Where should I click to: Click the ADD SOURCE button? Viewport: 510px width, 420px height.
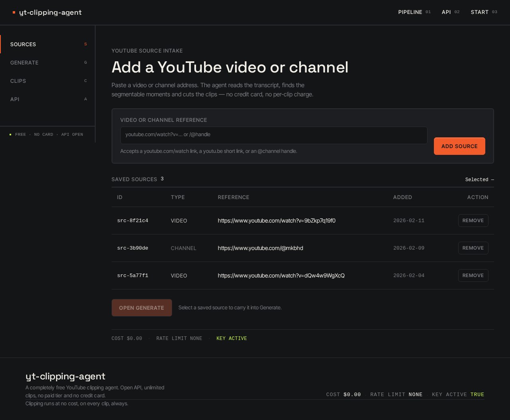click(459, 146)
